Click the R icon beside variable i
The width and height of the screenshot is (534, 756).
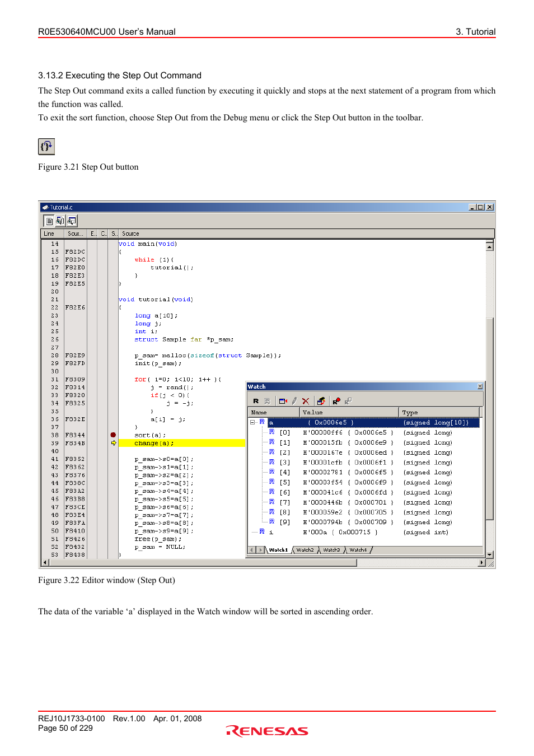point(262,531)
